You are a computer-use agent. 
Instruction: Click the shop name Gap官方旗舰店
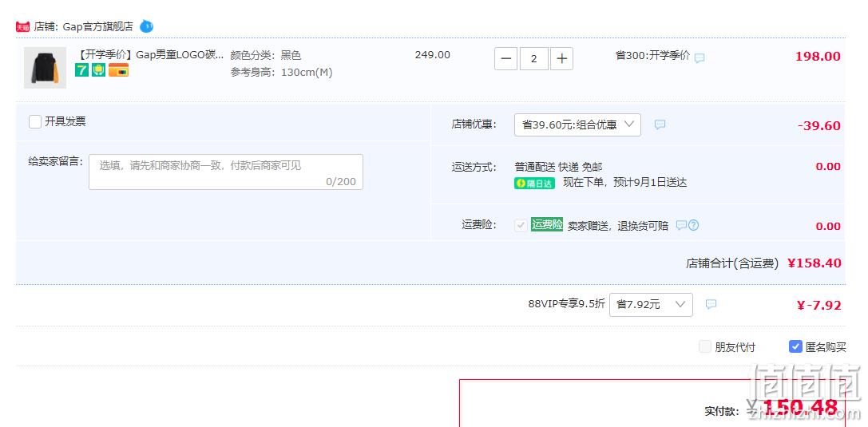[98, 26]
